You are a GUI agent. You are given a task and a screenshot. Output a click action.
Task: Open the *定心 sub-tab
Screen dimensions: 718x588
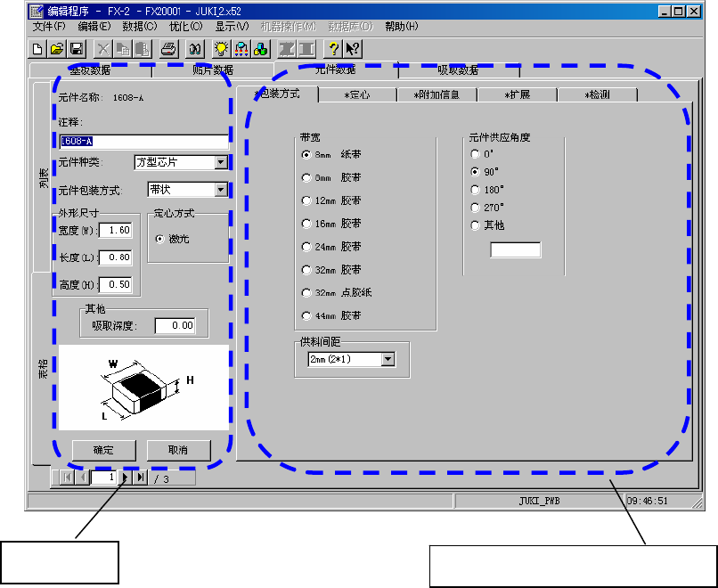tap(357, 94)
